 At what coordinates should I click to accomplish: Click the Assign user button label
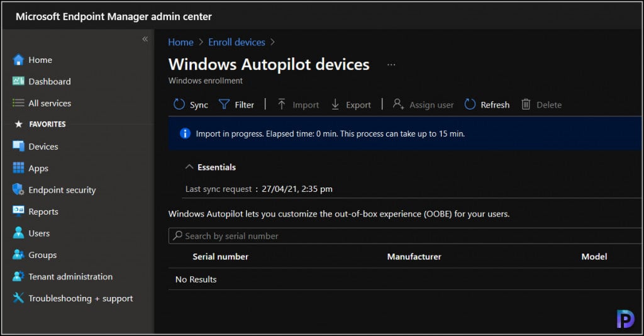click(x=431, y=105)
